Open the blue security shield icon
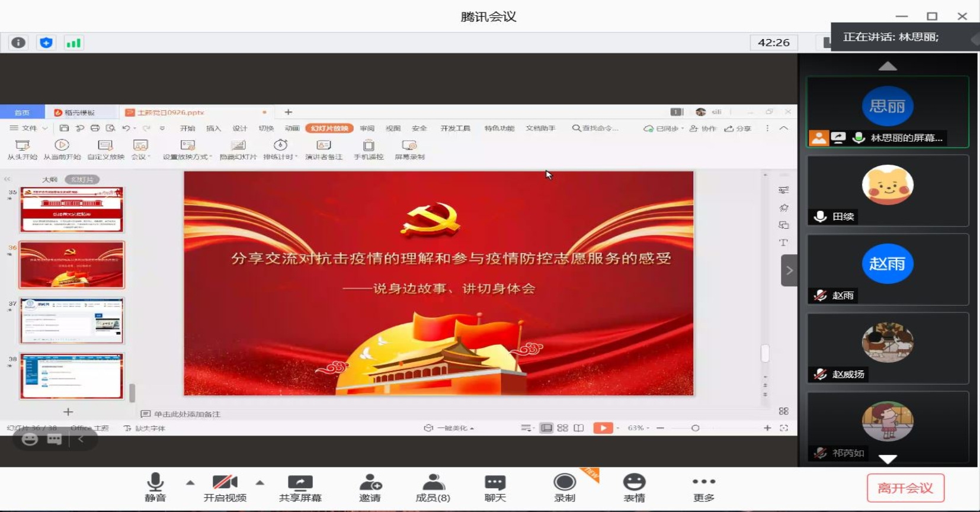The width and height of the screenshot is (980, 512). pyautogui.click(x=46, y=43)
